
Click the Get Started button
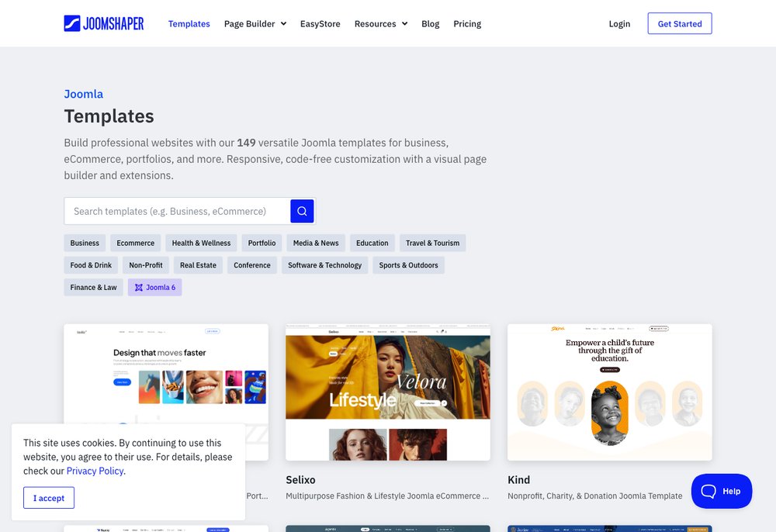(x=680, y=24)
